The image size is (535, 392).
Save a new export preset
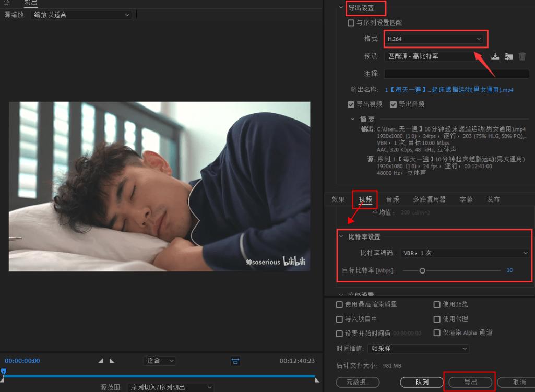point(494,56)
